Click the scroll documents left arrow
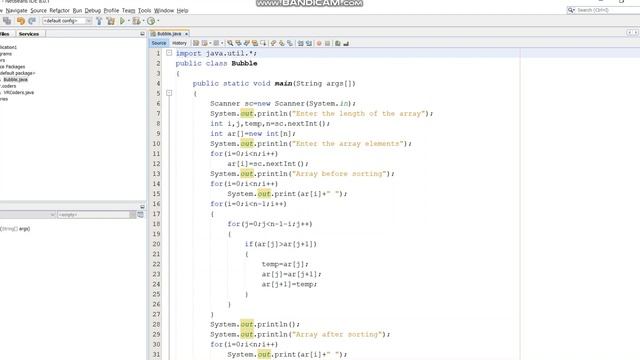The image size is (640, 360). pos(629,32)
